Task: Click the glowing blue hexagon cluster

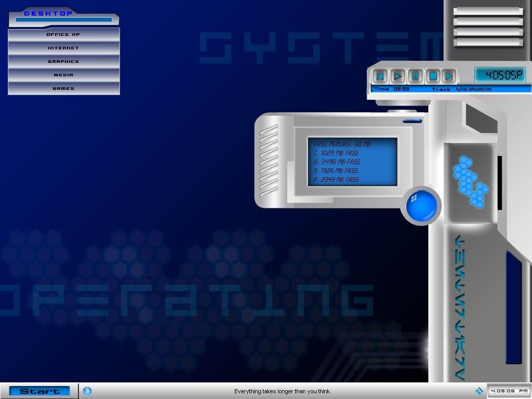Action: (471, 181)
